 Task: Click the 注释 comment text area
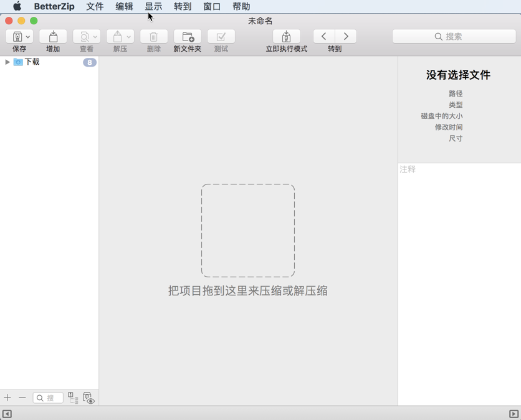[459, 249]
